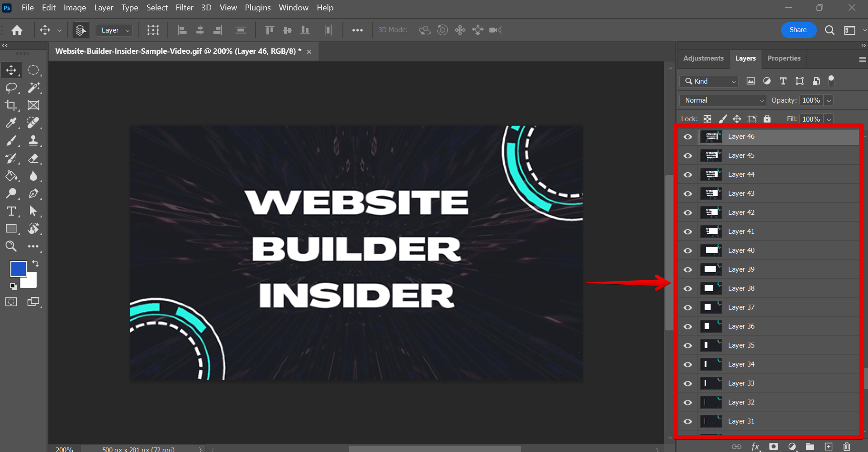Hide Layer 33 using eye icon

(688, 384)
